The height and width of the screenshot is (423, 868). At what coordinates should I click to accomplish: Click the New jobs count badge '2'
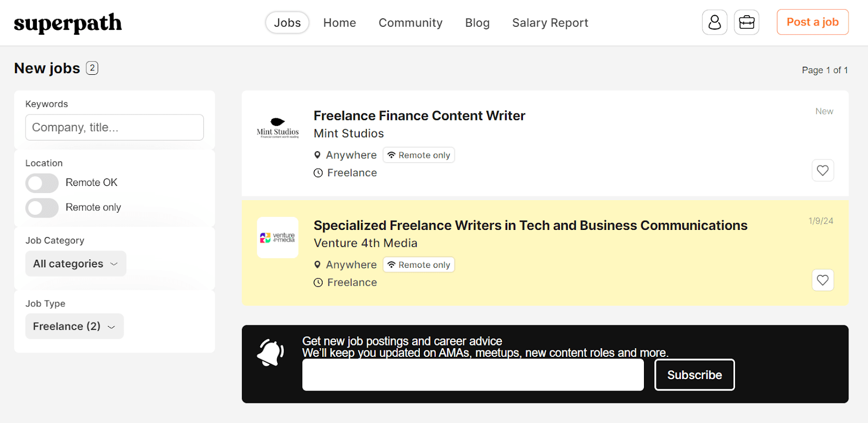tap(92, 68)
